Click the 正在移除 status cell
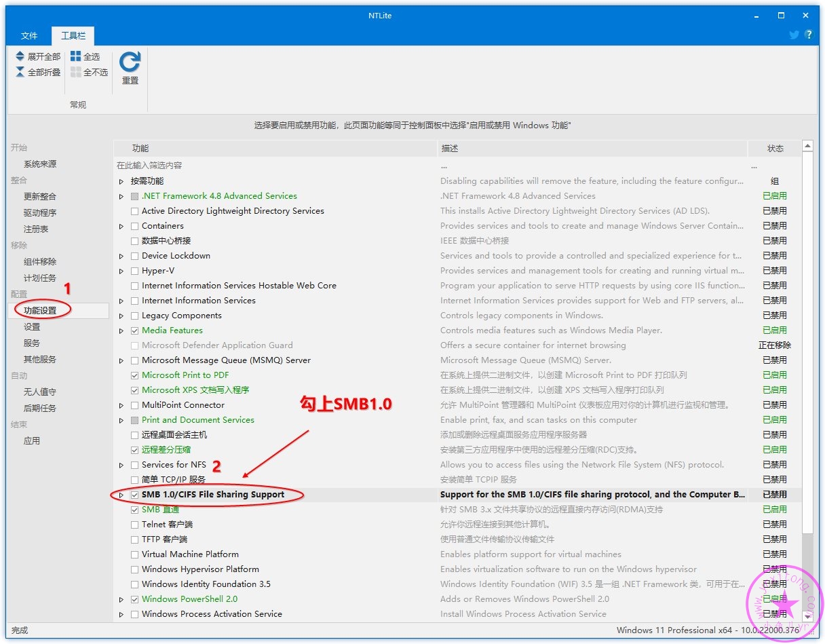The image size is (825, 644). click(x=775, y=345)
